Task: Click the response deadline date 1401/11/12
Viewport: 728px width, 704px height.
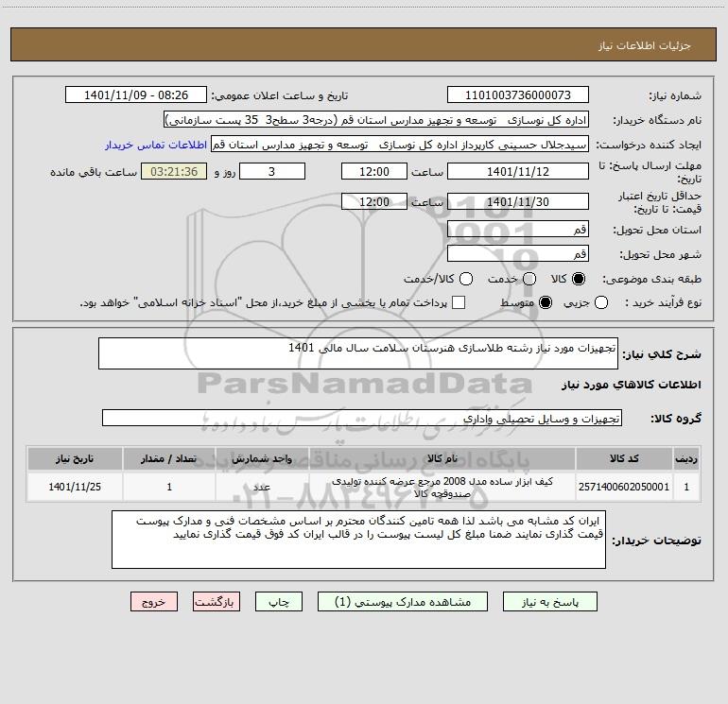Action: tap(518, 171)
